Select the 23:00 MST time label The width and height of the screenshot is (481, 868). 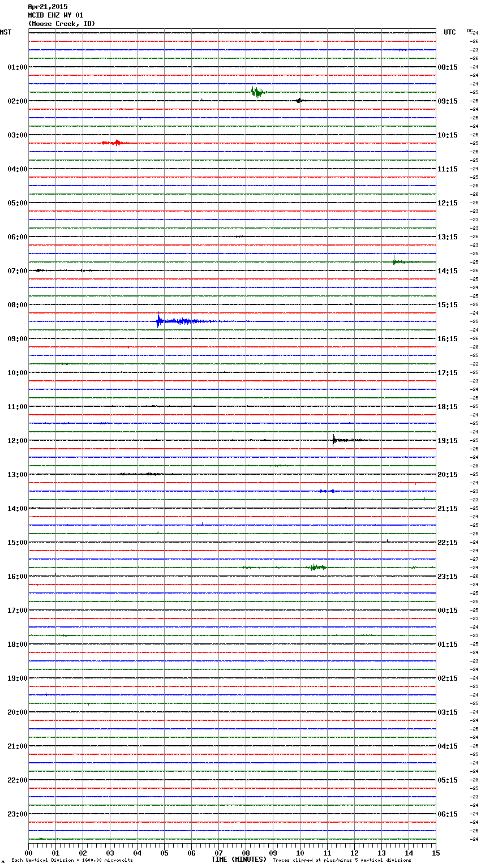click(17, 814)
